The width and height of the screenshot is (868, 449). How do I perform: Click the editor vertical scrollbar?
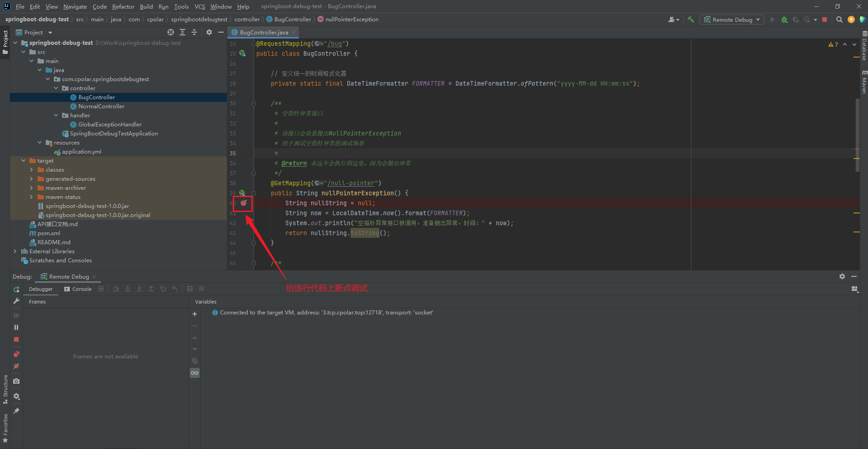tap(857, 135)
